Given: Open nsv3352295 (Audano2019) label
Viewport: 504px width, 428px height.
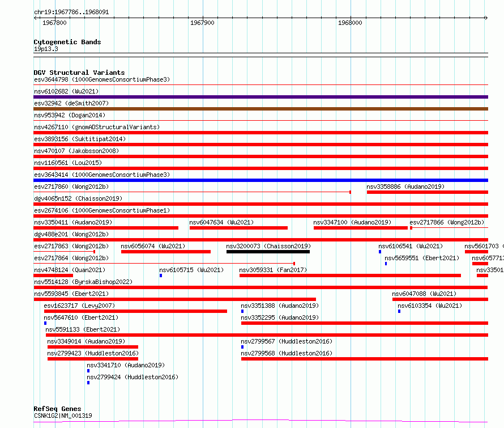Looking at the screenshot, I should tap(280, 317).
